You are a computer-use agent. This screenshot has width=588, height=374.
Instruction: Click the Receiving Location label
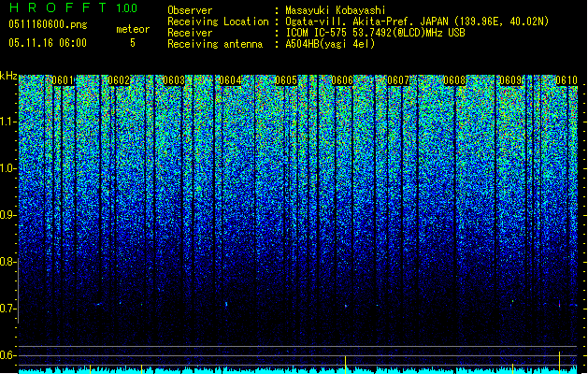pyautogui.click(x=218, y=22)
